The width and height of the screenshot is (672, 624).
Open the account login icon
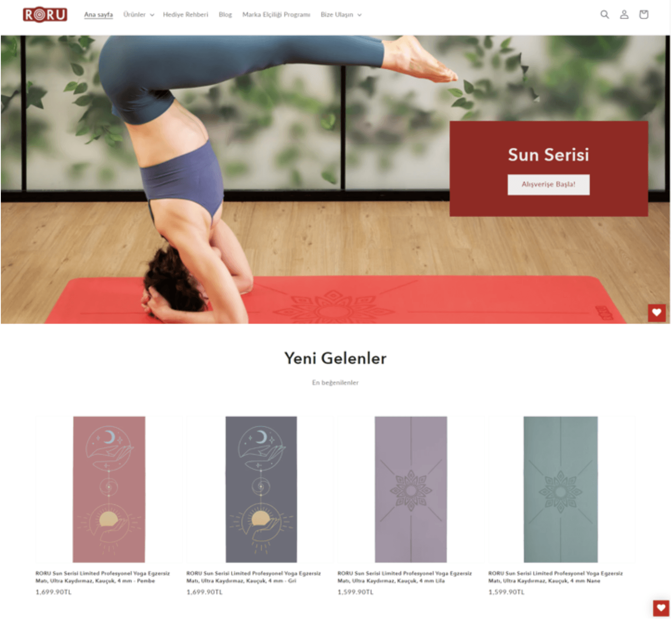tap(624, 14)
